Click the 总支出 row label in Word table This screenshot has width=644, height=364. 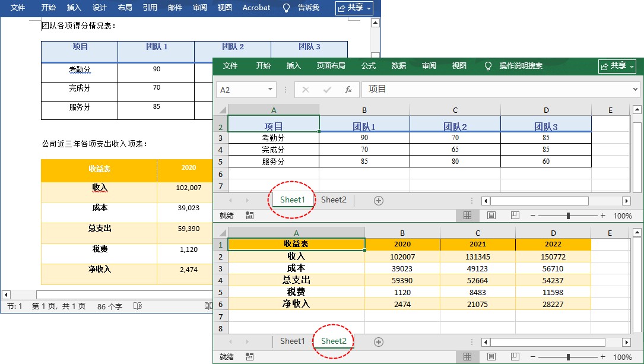click(99, 229)
